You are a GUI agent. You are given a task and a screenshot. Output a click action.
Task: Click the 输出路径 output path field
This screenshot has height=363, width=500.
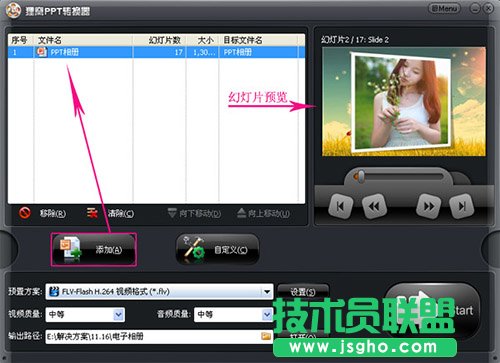pyautogui.click(x=159, y=337)
